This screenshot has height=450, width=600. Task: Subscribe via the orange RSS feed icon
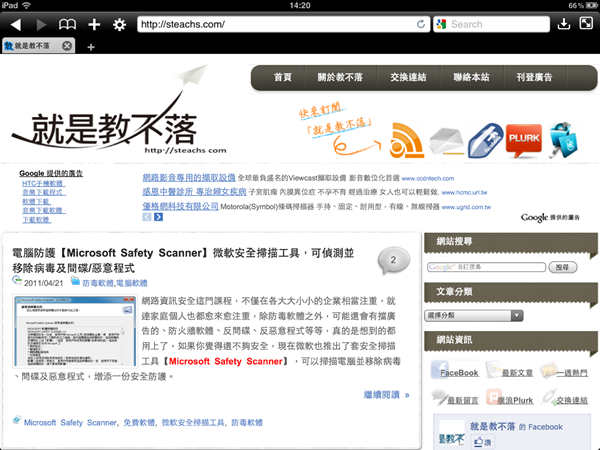[x=407, y=137]
